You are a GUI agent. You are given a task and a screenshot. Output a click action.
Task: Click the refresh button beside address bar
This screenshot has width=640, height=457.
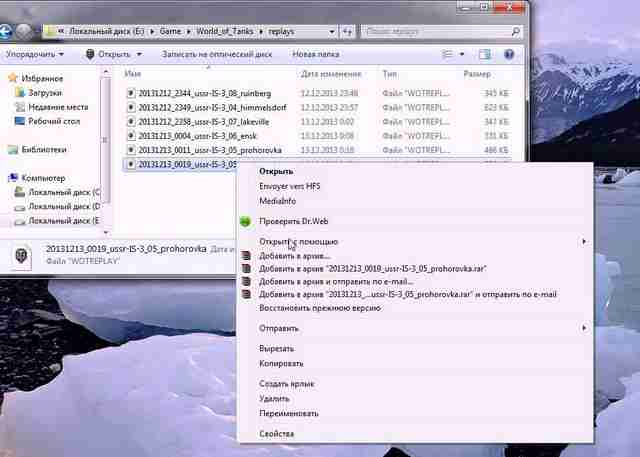347,31
